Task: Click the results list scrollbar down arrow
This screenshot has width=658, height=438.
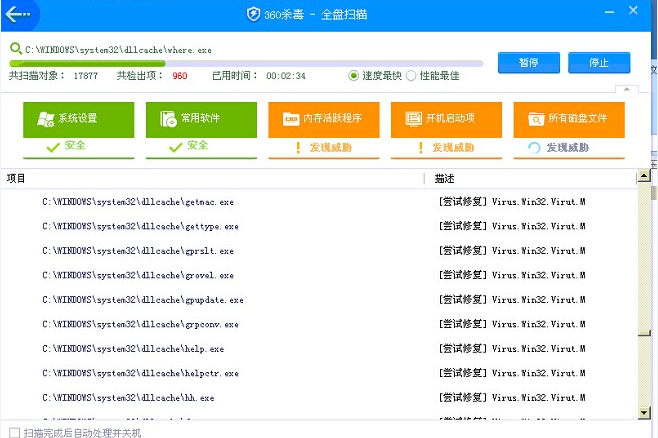Action: click(x=643, y=411)
